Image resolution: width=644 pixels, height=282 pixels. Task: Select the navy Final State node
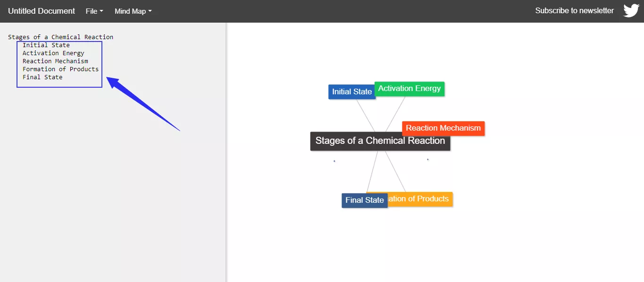[364, 200]
